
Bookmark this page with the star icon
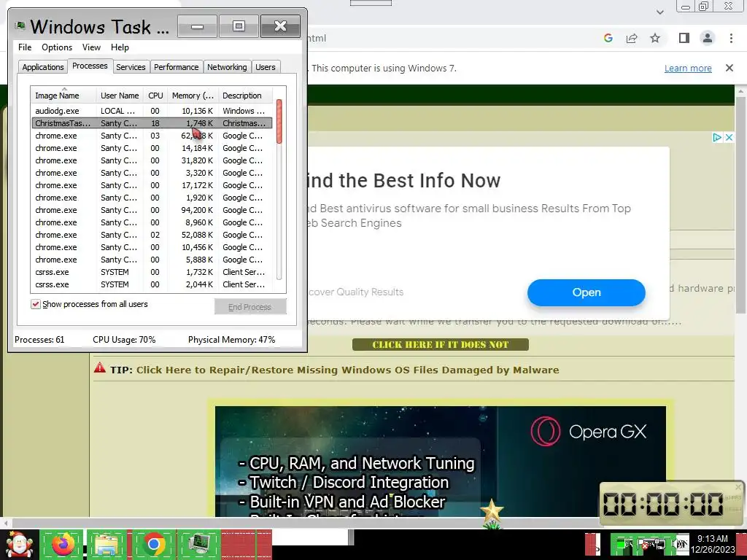click(x=655, y=38)
